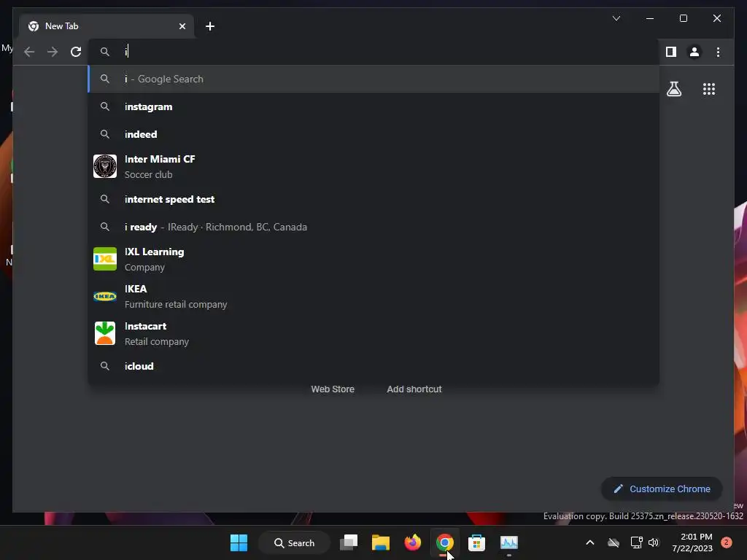
Task: Click the Instacart carrot logo
Action: (x=105, y=333)
